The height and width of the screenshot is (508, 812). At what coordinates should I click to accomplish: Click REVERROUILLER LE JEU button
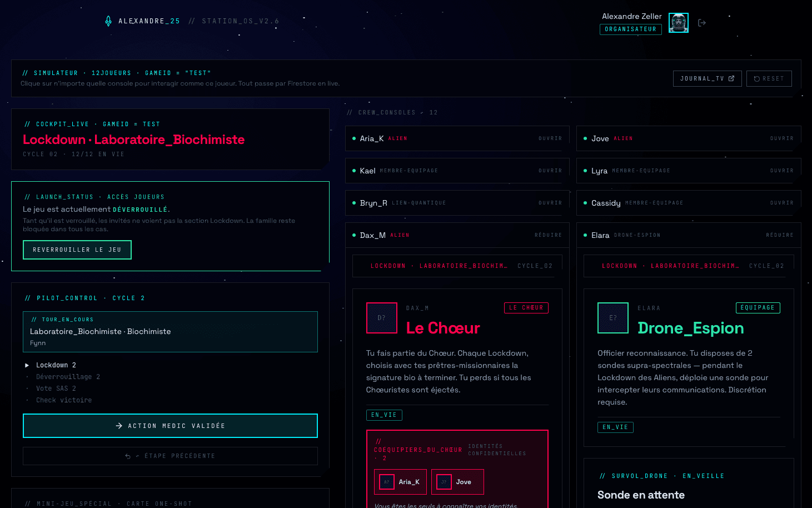[x=77, y=250]
